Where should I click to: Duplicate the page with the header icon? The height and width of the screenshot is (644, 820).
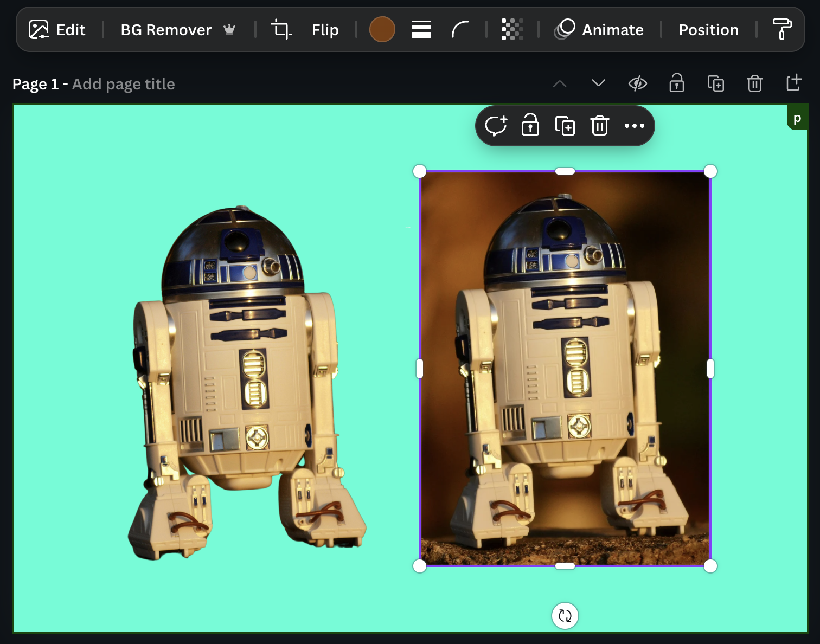(x=716, y=83)
